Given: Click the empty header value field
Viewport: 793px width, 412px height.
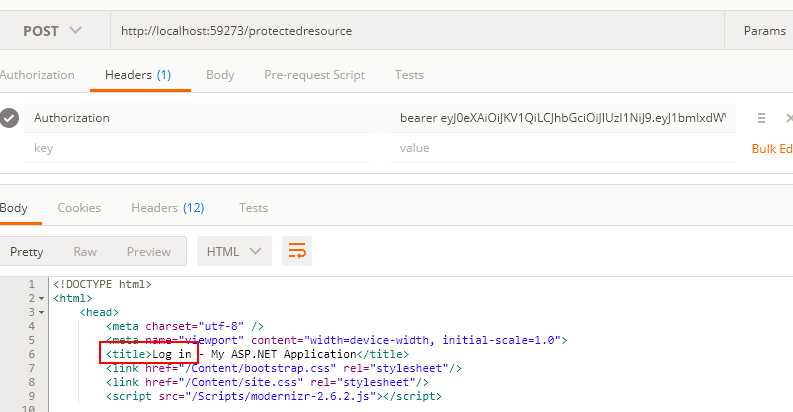Looking at the screenshot, I should pos(563,148).
